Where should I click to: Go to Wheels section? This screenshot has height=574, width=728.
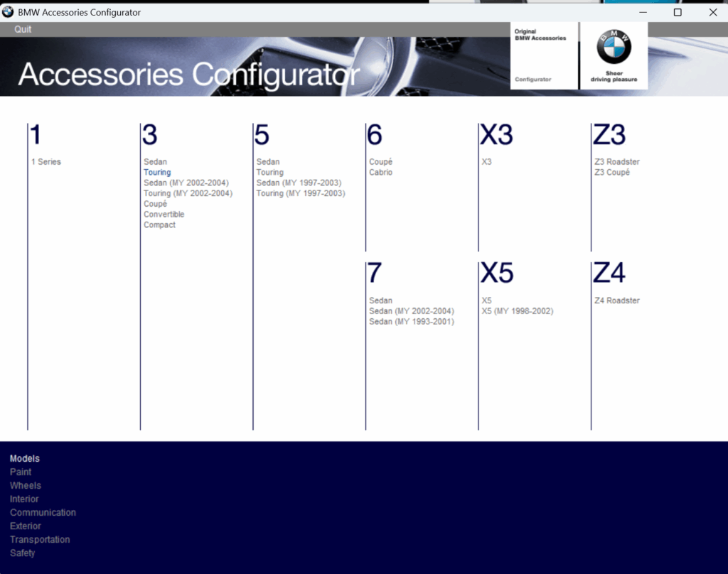[26, 485]
